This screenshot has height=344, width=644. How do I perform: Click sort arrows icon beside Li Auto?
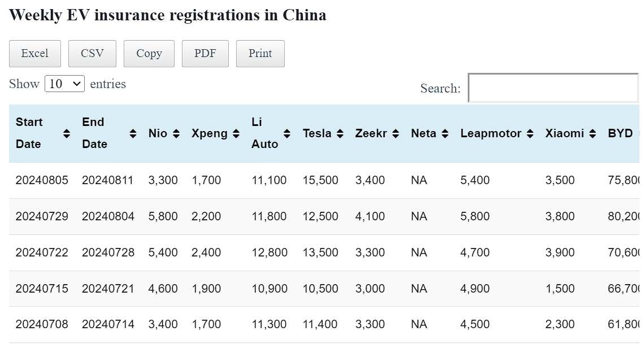coord(287,134)
